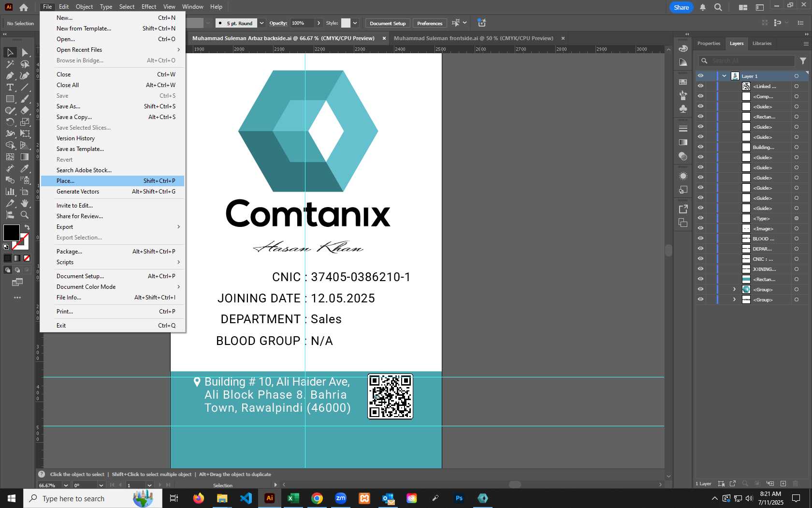The width and height of the screenshot is (812, 508).
Task: Open the rotation angle dropdown in status bar
Action: point(101,485)
